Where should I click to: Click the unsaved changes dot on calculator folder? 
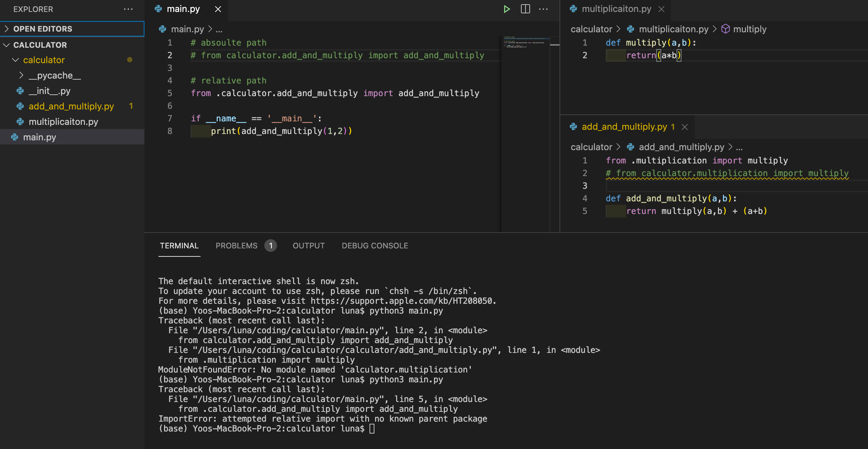129,60
